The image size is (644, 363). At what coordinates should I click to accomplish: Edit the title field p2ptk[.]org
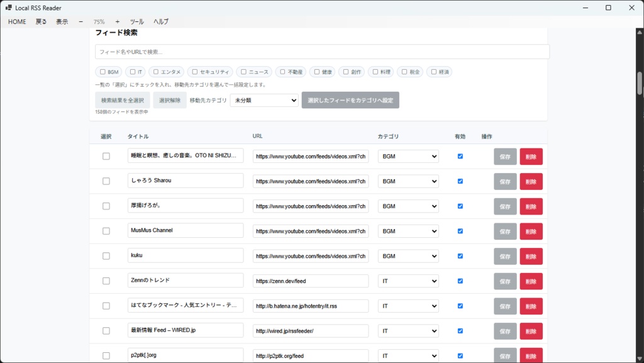pyautogui.click(x=186, y=355)
